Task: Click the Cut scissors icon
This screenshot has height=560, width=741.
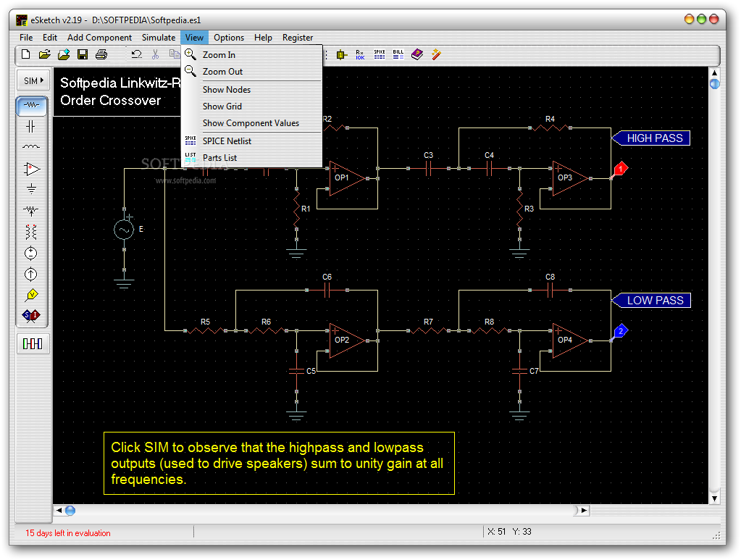Action: pyautogui.click(x=156, y=54)
